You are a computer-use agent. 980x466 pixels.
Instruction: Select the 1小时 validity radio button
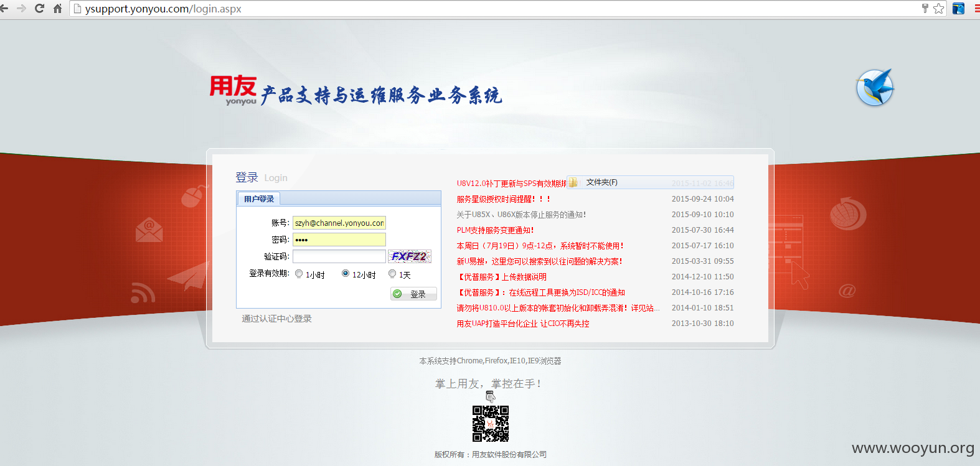(x=299, y=274)
